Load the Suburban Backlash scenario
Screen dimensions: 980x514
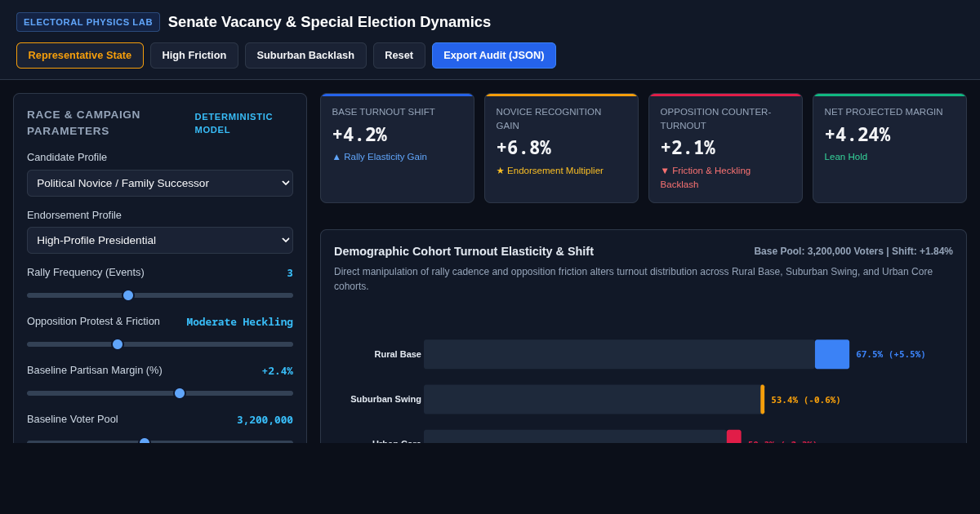305,55
